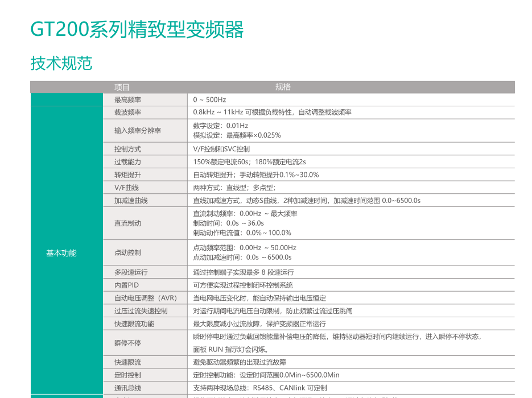The width and height of the screenshot is (532, 398).
Task: Click the 载波频率 row label
Action: [x=127, y=112]
